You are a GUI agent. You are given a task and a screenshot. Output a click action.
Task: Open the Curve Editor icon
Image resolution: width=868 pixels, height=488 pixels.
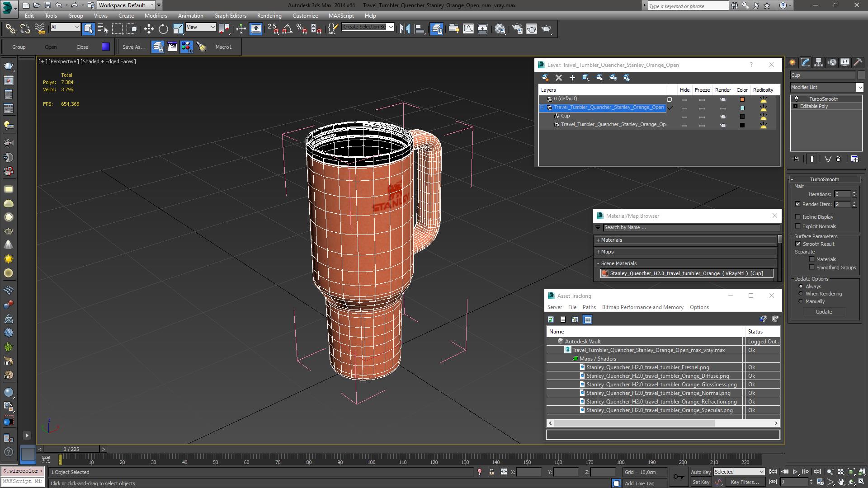click(468, 29)
